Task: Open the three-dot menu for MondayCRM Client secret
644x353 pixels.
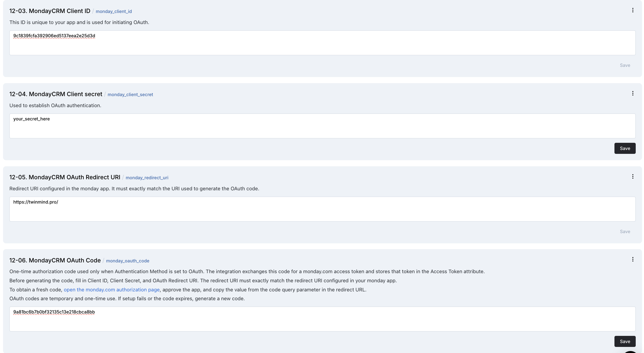Action: tap(633, 94)
